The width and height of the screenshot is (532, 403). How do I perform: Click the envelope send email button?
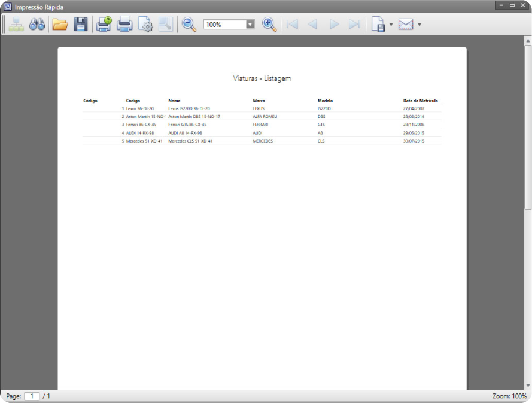[x=406, y=25]
